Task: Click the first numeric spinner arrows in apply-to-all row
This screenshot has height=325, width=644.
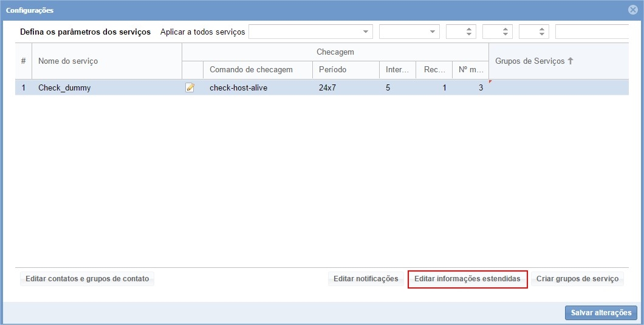Action: pos(469,32)
